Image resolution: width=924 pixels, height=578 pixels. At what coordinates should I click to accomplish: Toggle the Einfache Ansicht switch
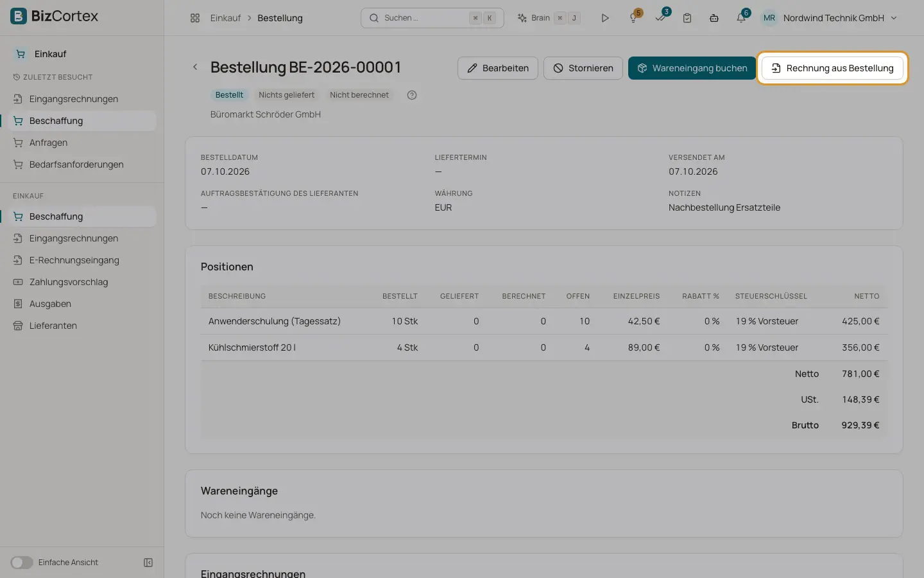(x=22, y=563)
